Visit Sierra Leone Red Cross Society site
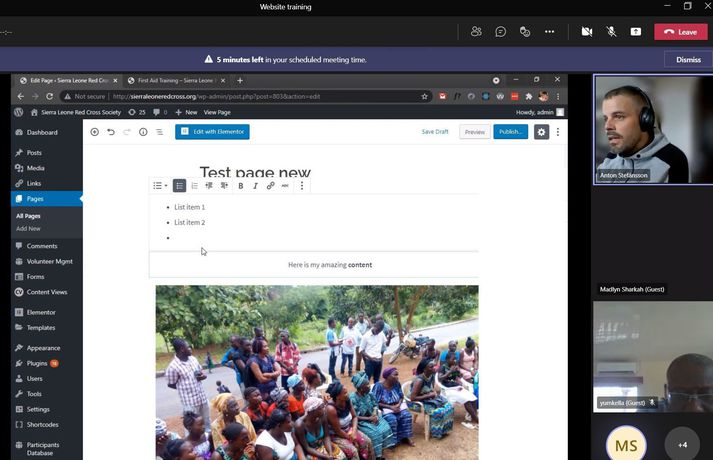 coord(76,112)
